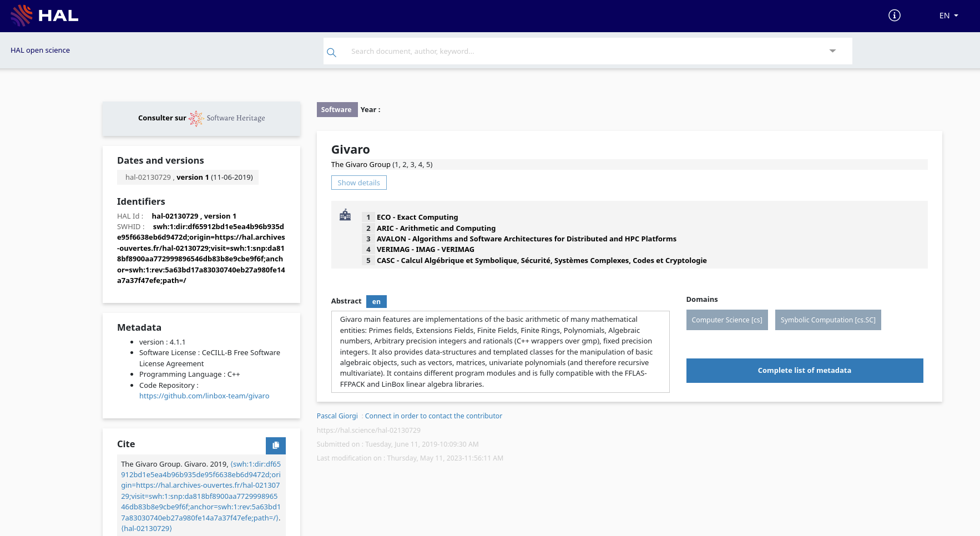Click the HAL logo in header

(44, 16)
